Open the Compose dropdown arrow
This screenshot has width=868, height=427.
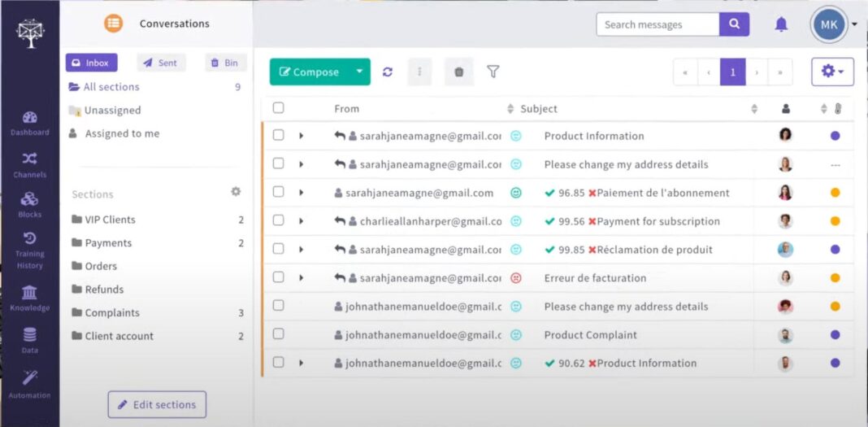(x=359, y=72)
